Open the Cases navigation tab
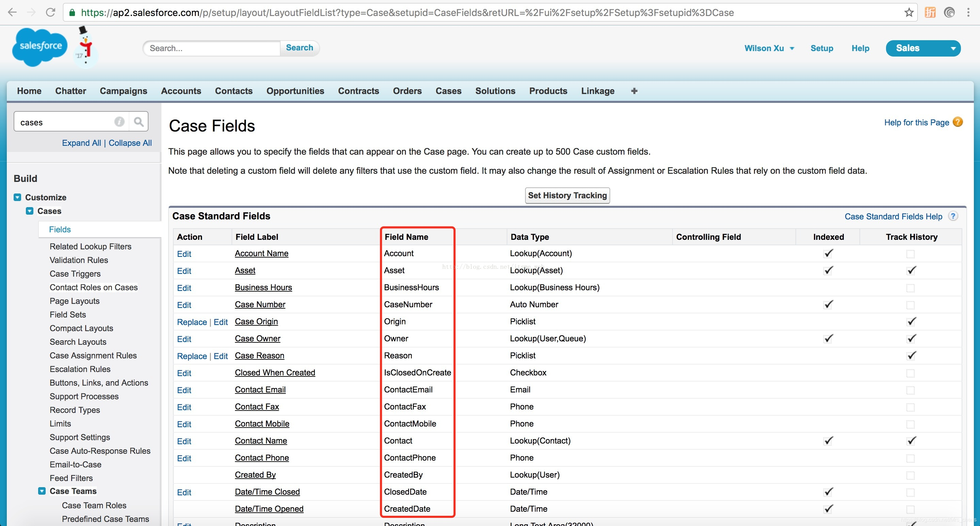Screen dimensions: 980x526 click(x=448, y=91)
